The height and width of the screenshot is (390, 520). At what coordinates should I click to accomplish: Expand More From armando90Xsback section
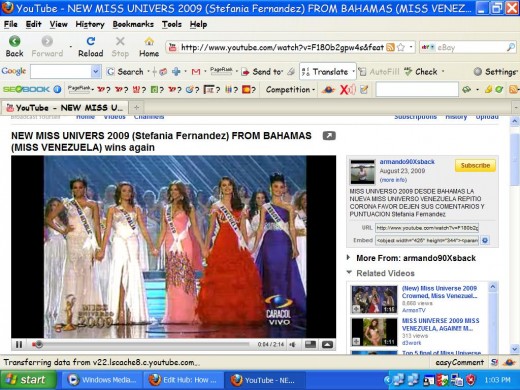[x=348, y=257]
